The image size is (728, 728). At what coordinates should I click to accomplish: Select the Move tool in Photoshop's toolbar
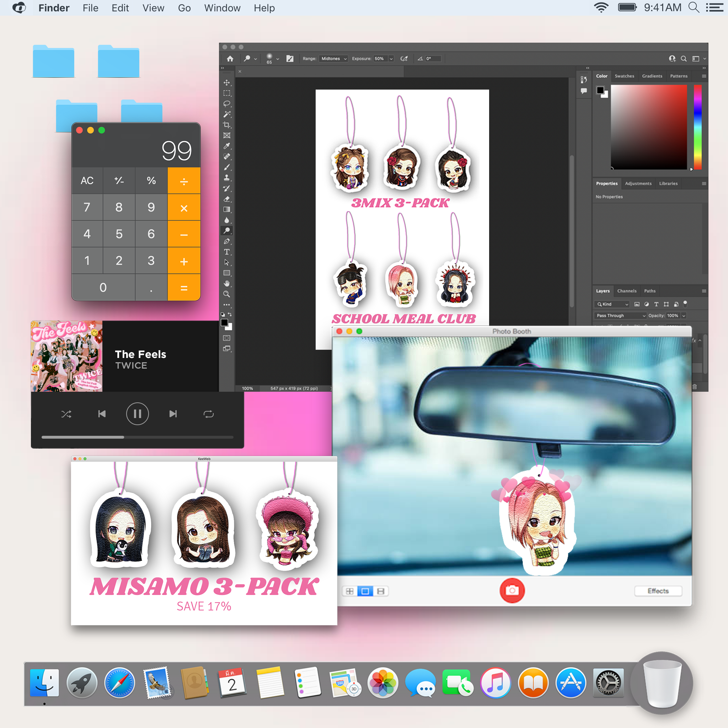click(x=227, y=82)
